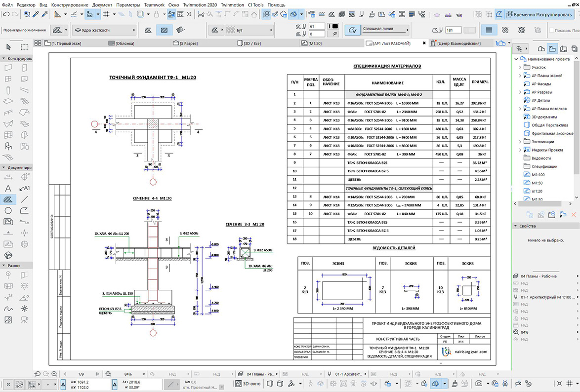Click the fill pen number field 61
Image resolution: width=580 pixels, height=392 pixels.
(317, 26)
